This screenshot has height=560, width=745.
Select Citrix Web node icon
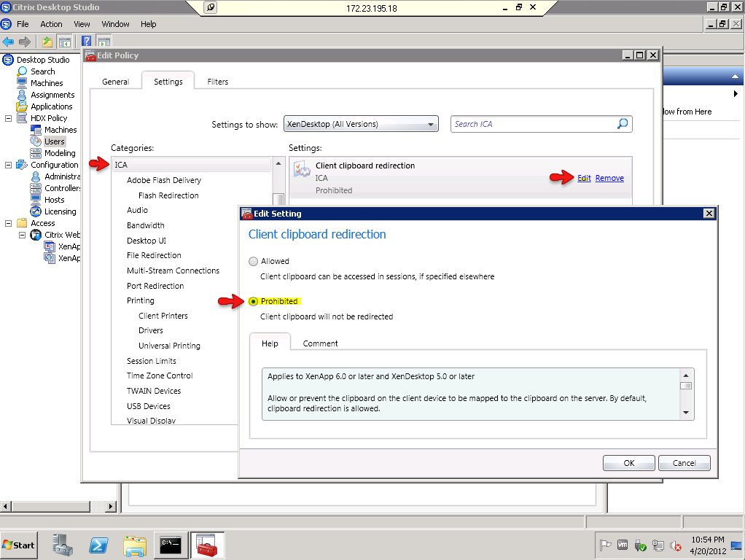tap(36, 235)
